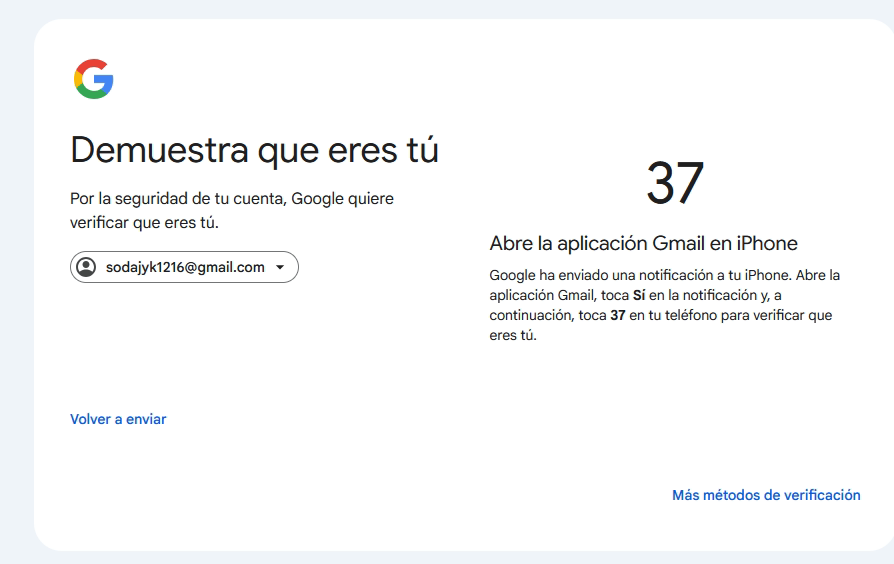The width and height of the screenshot is (894, 564).
Task: Select the sodajyk1216@gmail.com account text
Action: point(185,267)
